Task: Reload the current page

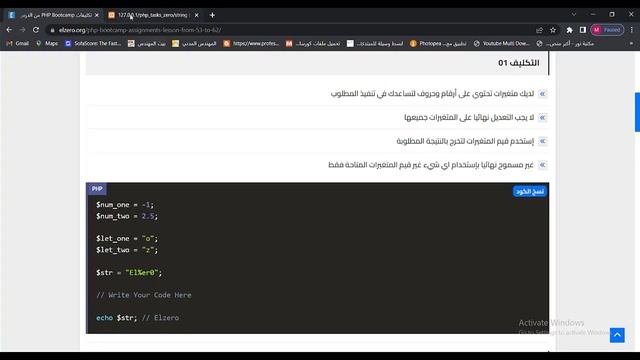Action: coord(36,30)
